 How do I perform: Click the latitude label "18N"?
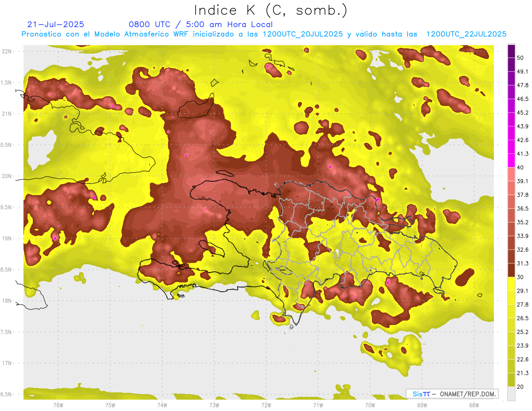pos(7,301)
